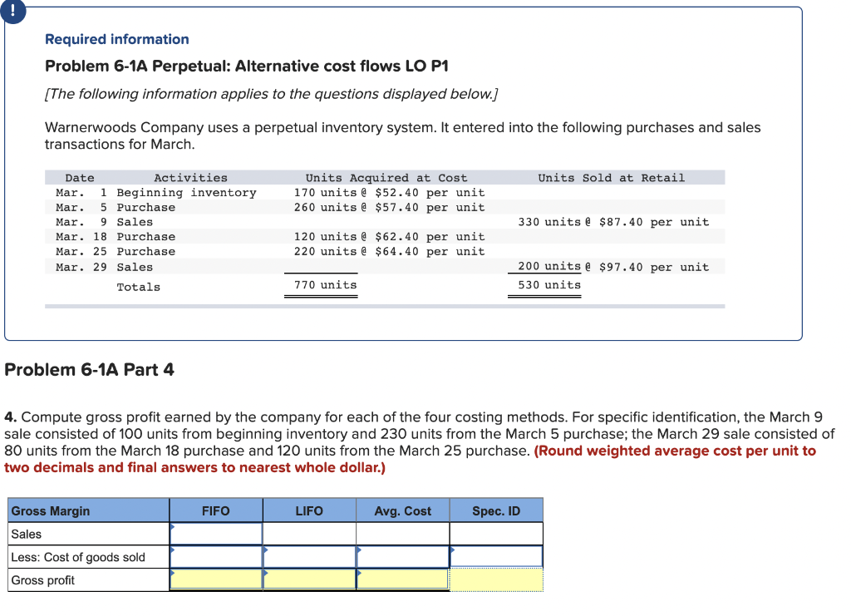Select the cost of goods sold cell under Spec. ID
The width and height of the screenshot is (851, 616).
[496, 557]
